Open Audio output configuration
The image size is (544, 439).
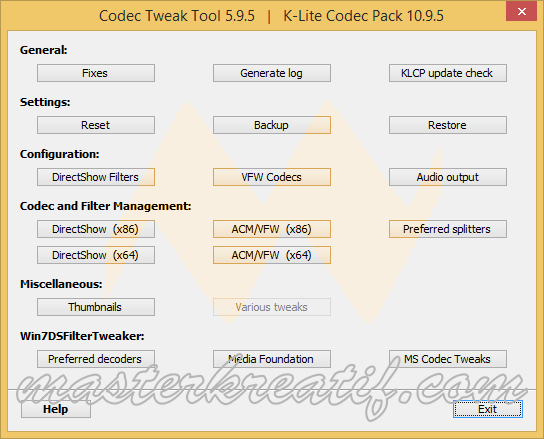point(448,177)
